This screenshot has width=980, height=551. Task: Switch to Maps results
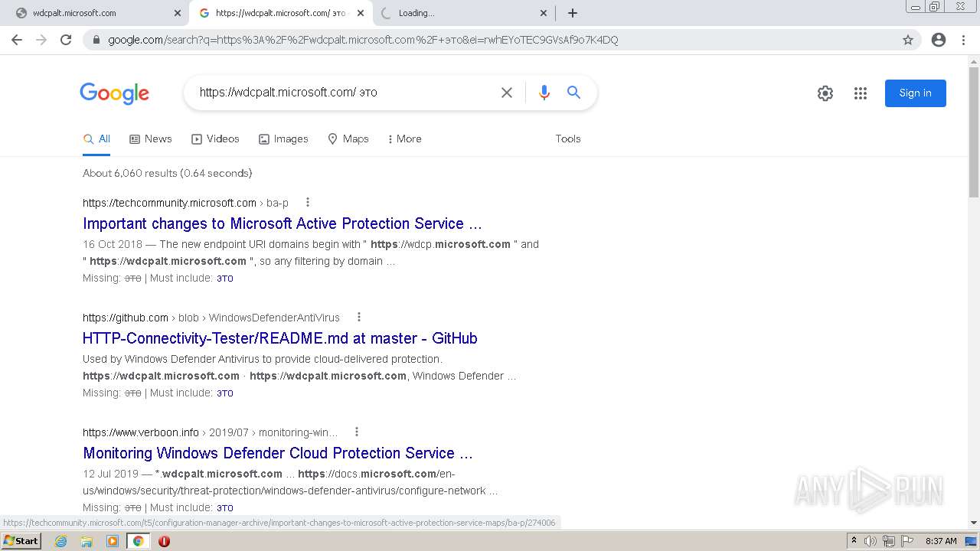click(x=348, y=139)
